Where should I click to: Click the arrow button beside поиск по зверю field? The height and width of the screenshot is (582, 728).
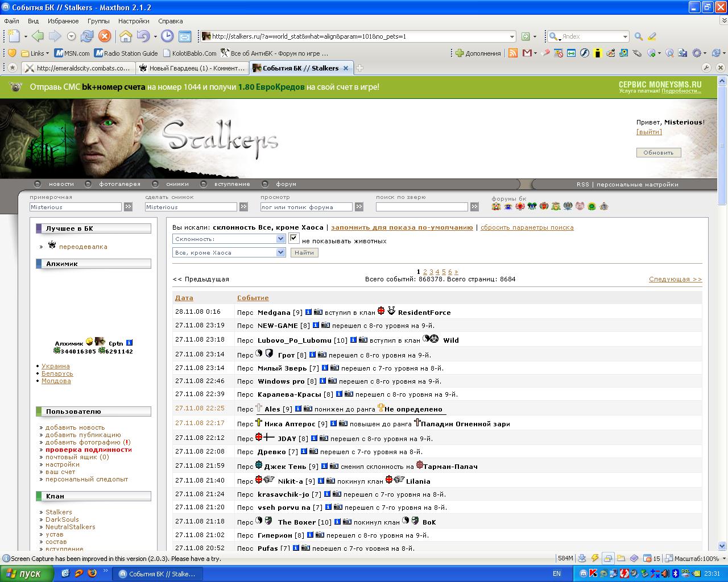(474, 207)
